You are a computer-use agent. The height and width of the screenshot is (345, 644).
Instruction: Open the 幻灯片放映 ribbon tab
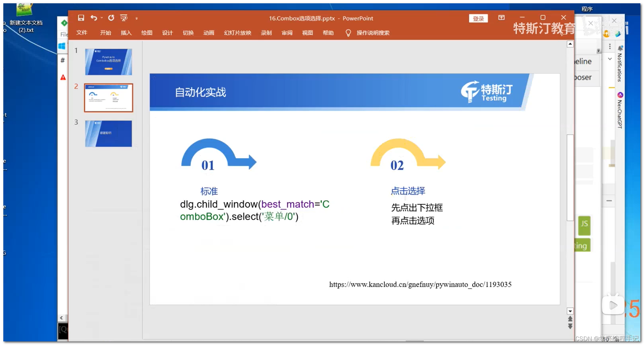(x=237, y=33)
